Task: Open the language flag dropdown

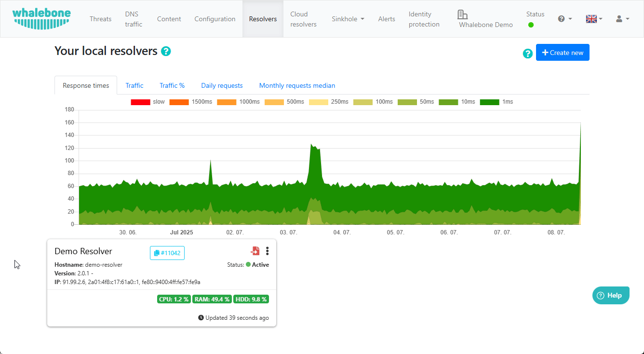Action: [x=594, y=19]
